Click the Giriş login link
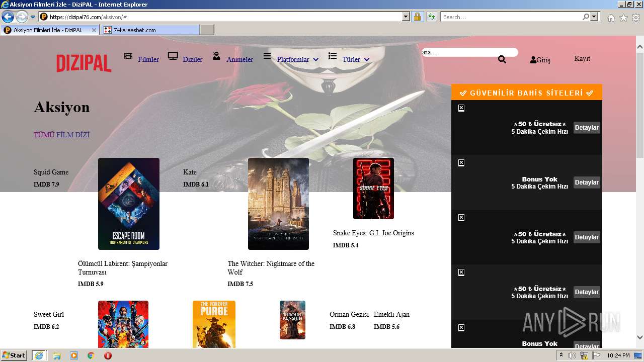The height and width of the screenshot is (362, 644). (540, 60)
